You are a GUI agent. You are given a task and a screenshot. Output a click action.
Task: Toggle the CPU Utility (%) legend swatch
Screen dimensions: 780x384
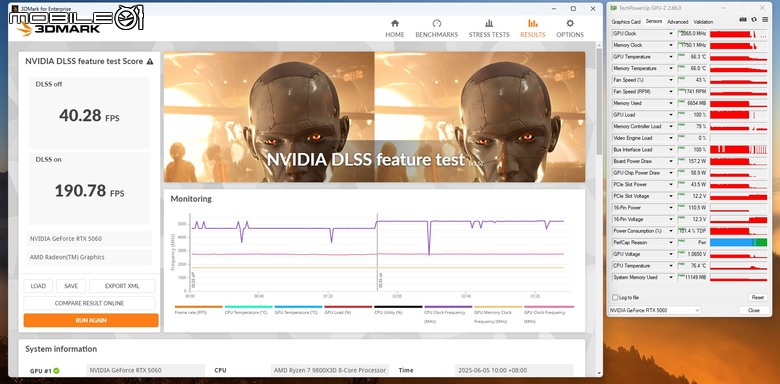[398, 307]
